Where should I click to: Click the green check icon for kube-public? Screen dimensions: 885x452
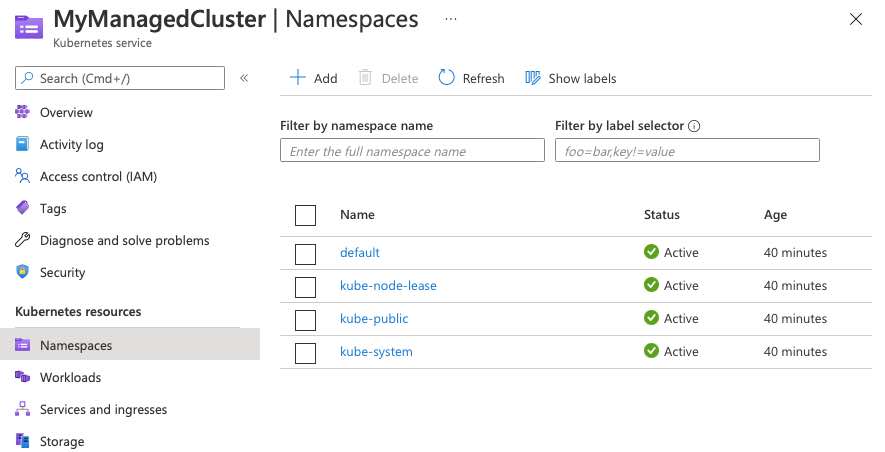[x=651, y=318]
